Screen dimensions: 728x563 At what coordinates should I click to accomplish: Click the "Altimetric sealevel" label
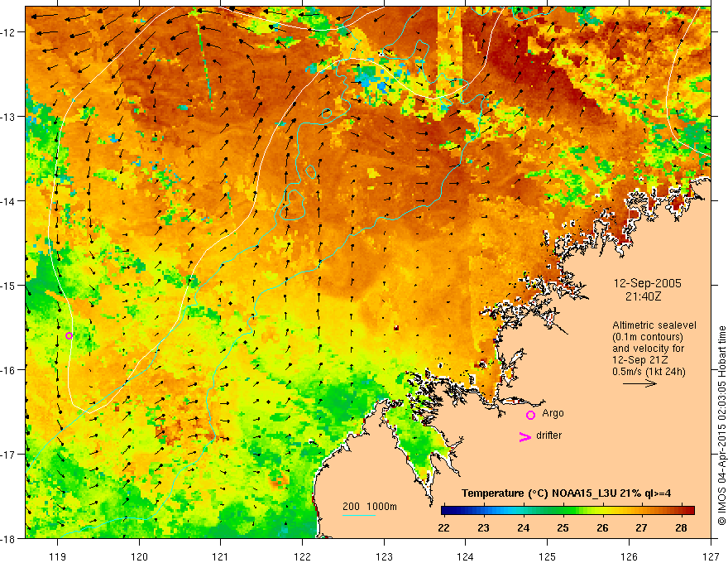(654, 325)
